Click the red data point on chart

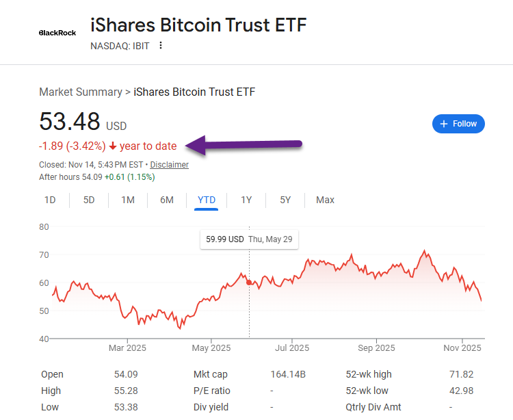249,283
